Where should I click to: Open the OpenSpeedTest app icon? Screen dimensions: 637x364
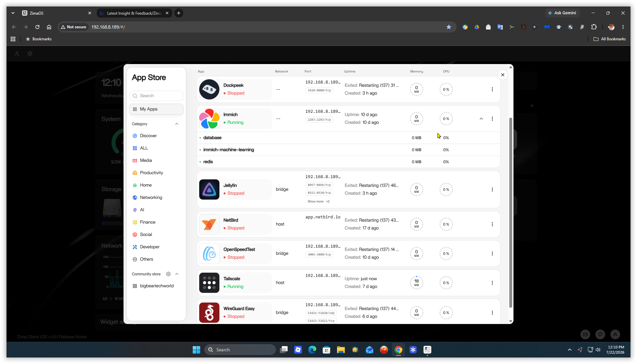(x=209, y=253)
